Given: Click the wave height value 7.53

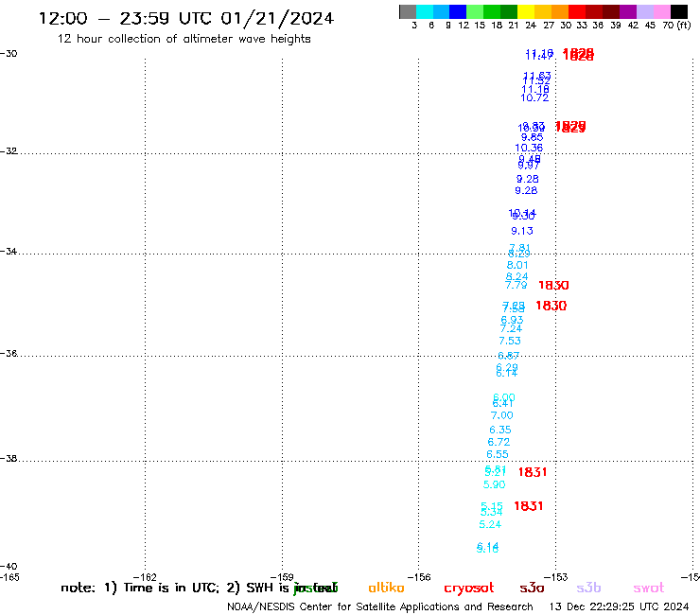Looking at the screenshot, I should pyautogui.click(x=510, y=341).
